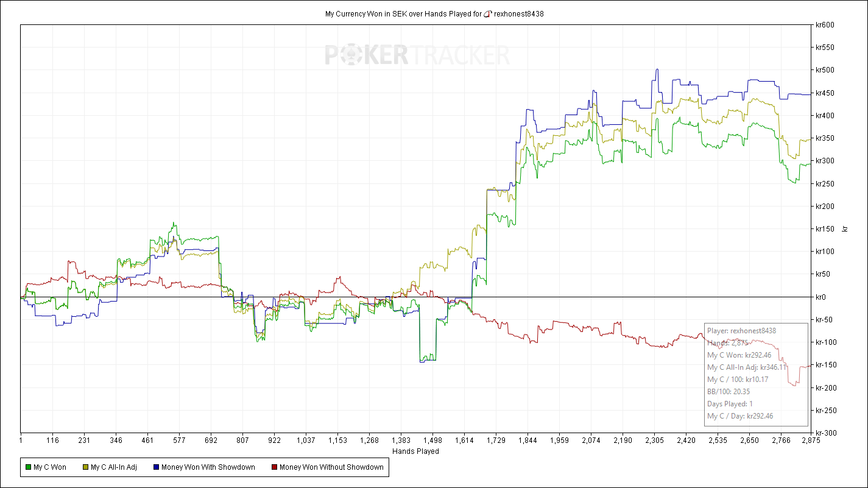Screen dimensions: 868x488
Task: Click the '231' x-axis tick label
Action: click(84, 440)
